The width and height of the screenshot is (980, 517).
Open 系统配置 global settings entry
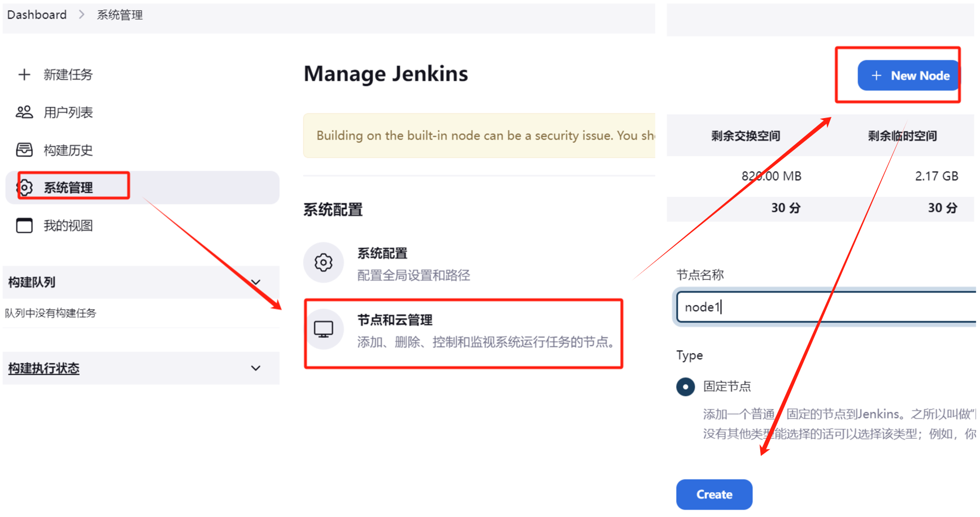[386, 263]
